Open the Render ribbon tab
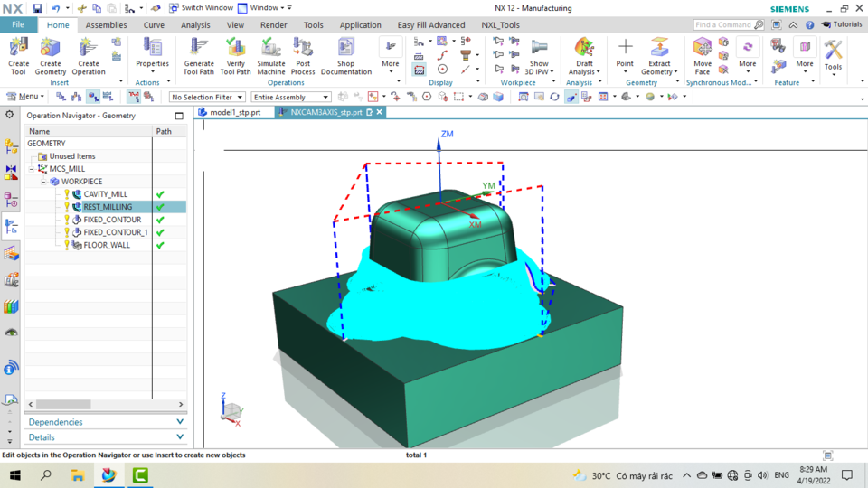Viewport: 868px width, 488px height. (273, 25)
